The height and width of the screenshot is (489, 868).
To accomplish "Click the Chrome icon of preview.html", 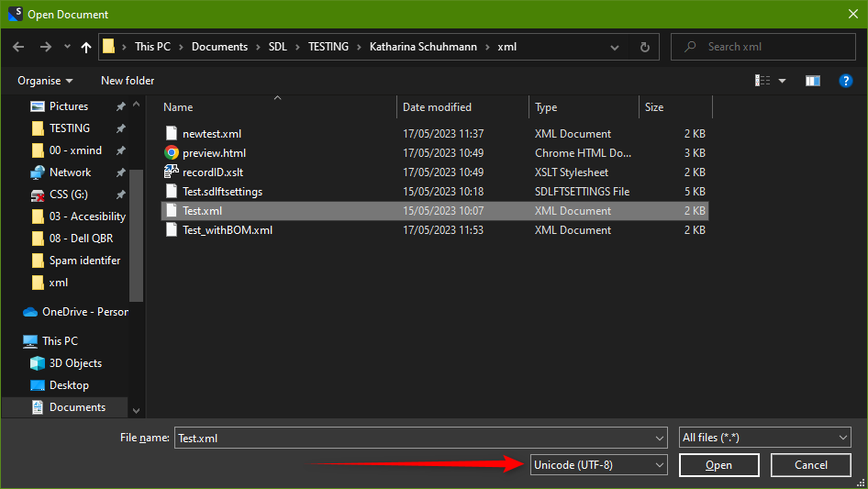I will tap(172, 153).
